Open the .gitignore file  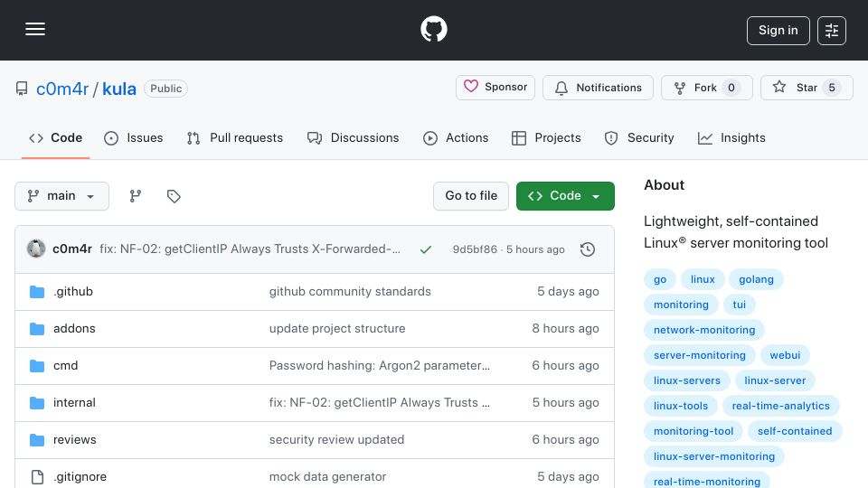coord(80,477)
